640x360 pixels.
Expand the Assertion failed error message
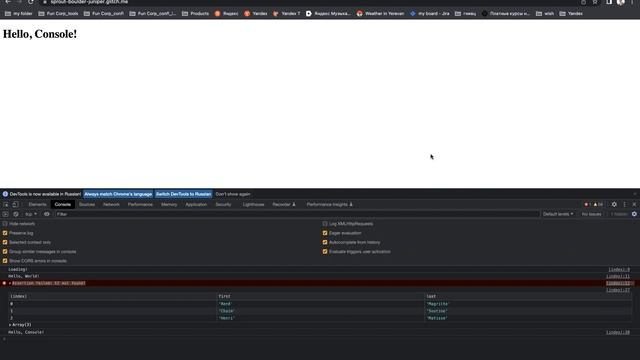click(10, 283)
